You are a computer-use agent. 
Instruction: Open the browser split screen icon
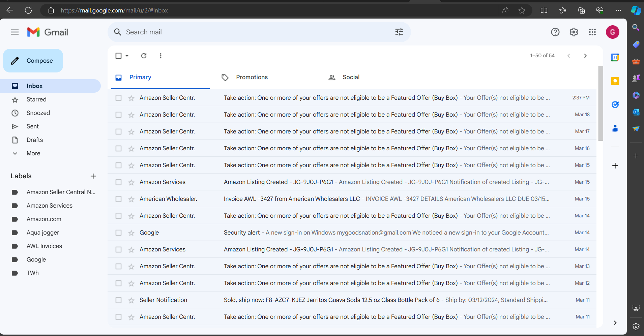point(544,10)
